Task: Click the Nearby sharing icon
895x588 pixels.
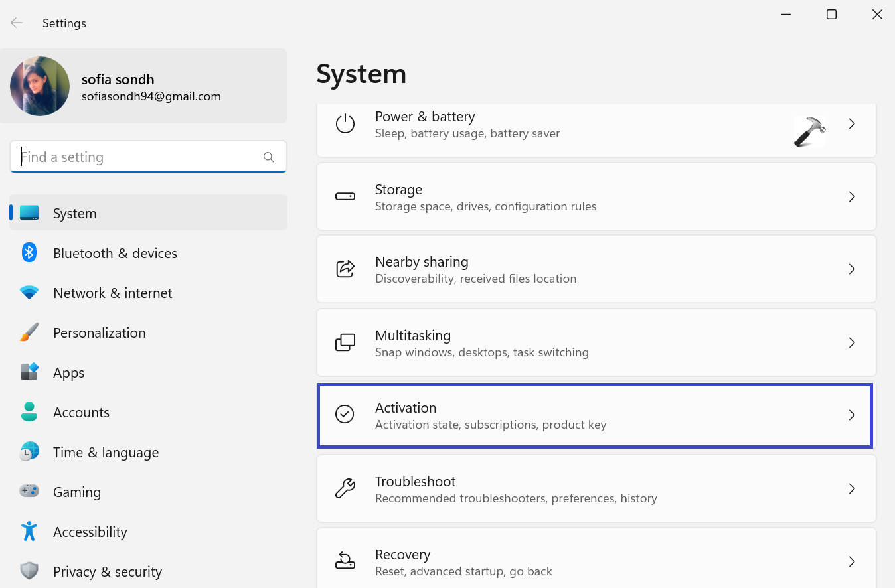Action: pyautogui.click(x=345, y=269)
